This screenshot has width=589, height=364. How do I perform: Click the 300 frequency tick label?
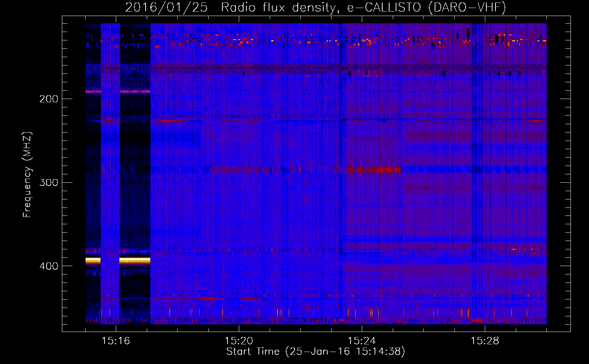(x=49, y=182)
